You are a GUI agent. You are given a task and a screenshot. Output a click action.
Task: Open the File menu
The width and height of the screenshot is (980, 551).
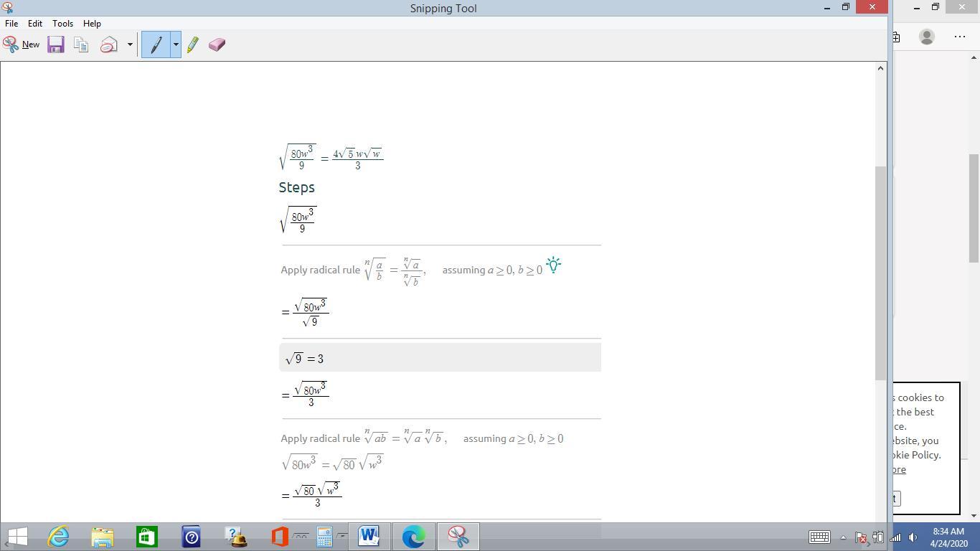(11, 23)
